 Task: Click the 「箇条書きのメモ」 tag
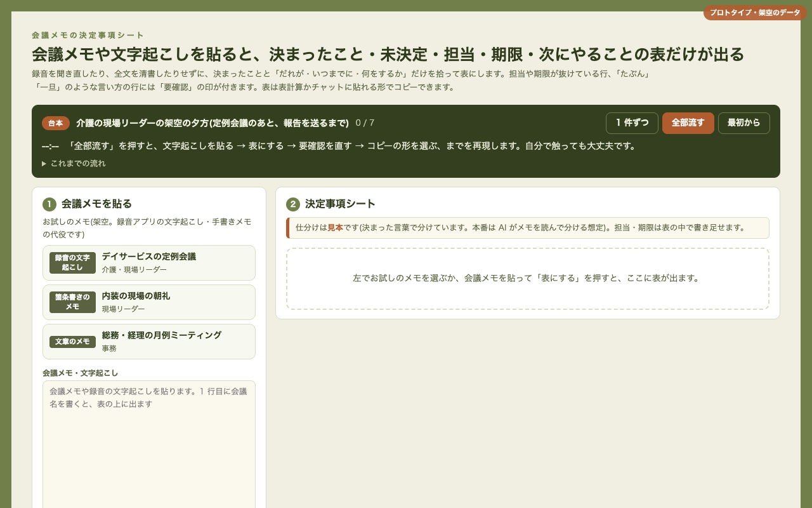click(72, 302)
